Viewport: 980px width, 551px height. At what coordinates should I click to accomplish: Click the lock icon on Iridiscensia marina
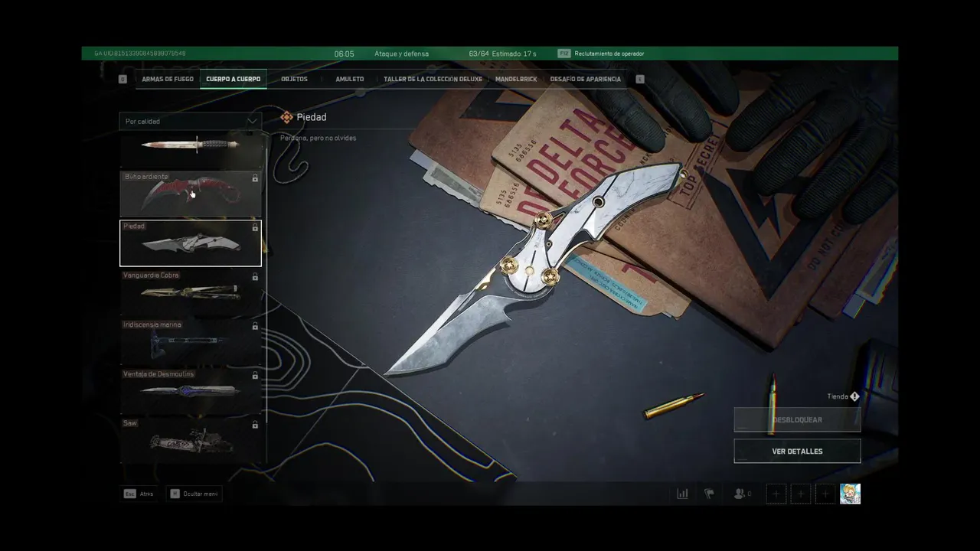(255, 326)
